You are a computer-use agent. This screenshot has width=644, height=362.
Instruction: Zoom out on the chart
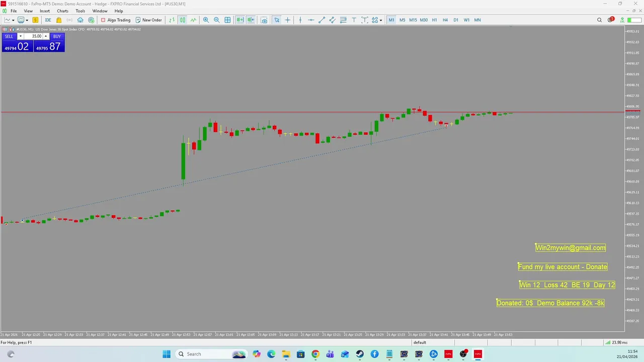click(217, 20)
